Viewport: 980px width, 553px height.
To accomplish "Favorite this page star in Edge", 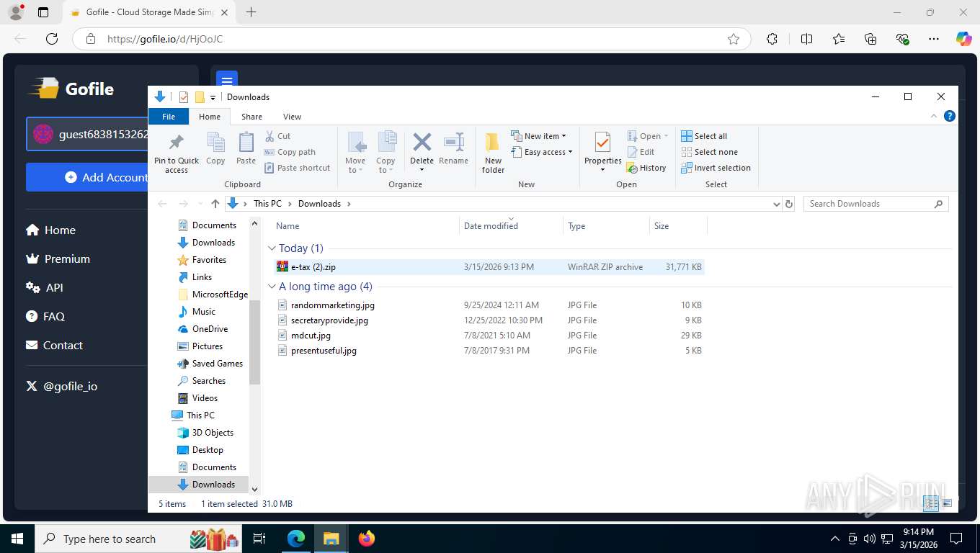I will pyautogui.click(x=734, y=39).
